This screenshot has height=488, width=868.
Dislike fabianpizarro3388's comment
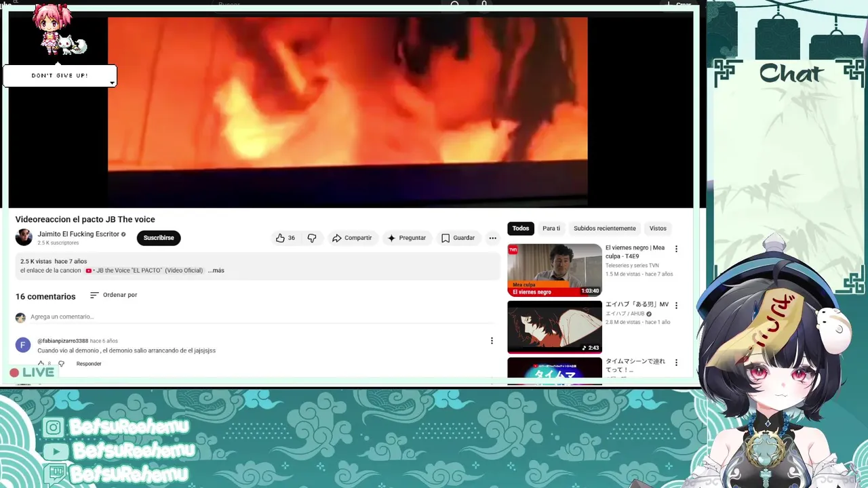point(61,364)
